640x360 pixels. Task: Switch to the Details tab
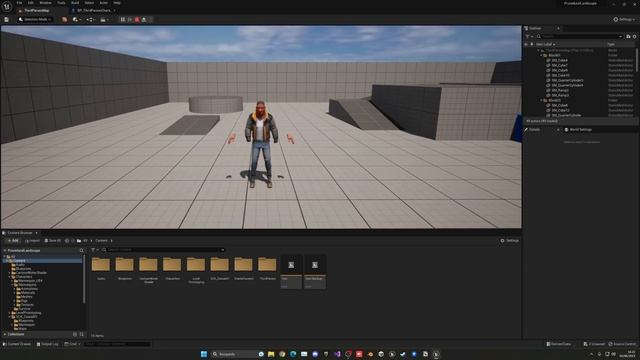click(x=534, y=129)
